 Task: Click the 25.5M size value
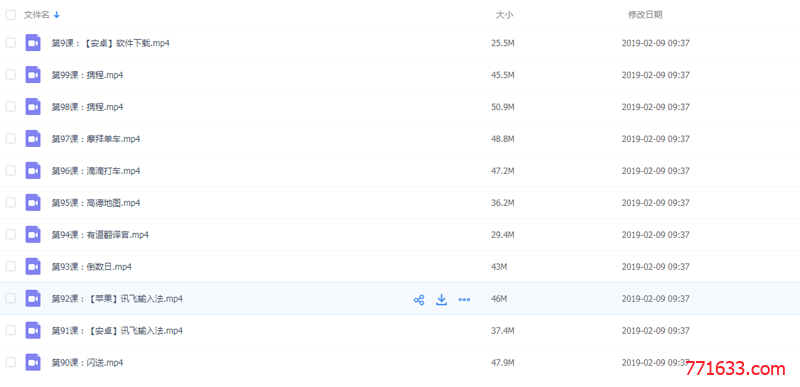click(x=503, y=43)
